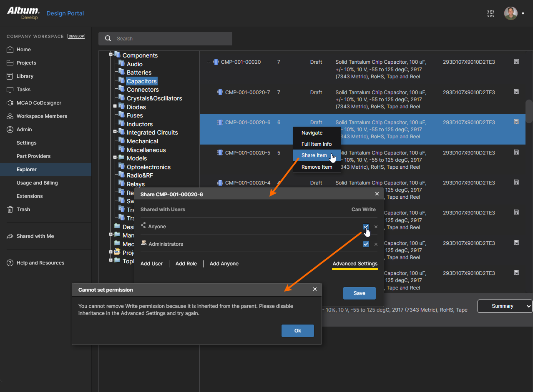This screenshot has height=392, width=533.
Task: Select Connectors folder in the tree
Action: coord(143,90)
